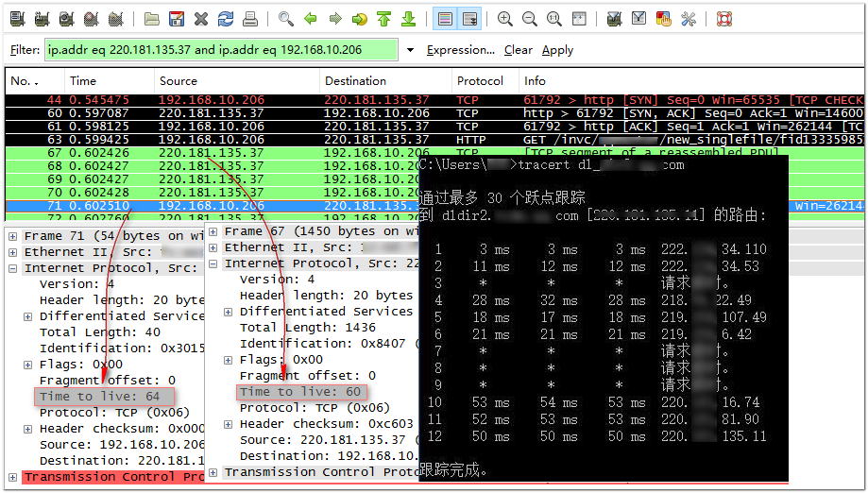Image resolution: width=868 pixels, height=493 pixels.
Task: Select packet 61 ACK row
Action: click(434, 127)
